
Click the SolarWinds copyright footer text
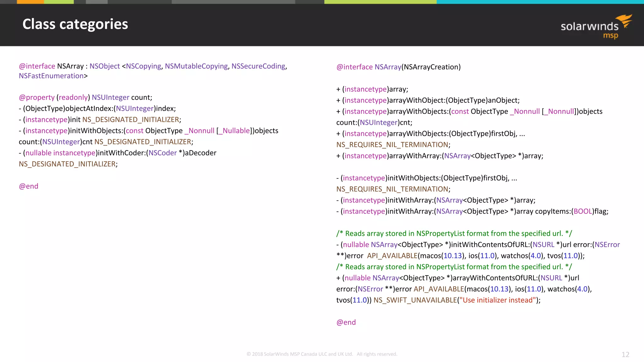[x=322, y=354]
